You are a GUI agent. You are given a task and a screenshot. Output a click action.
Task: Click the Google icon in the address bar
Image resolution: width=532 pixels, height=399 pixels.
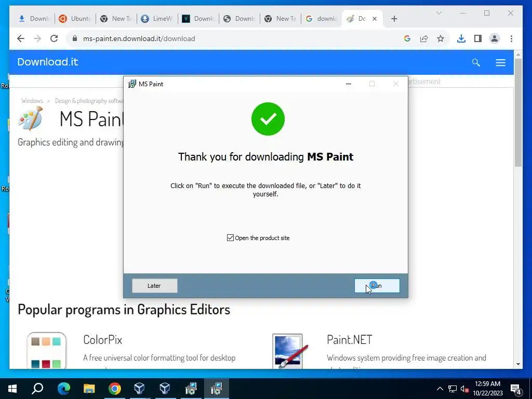[407, 38]
